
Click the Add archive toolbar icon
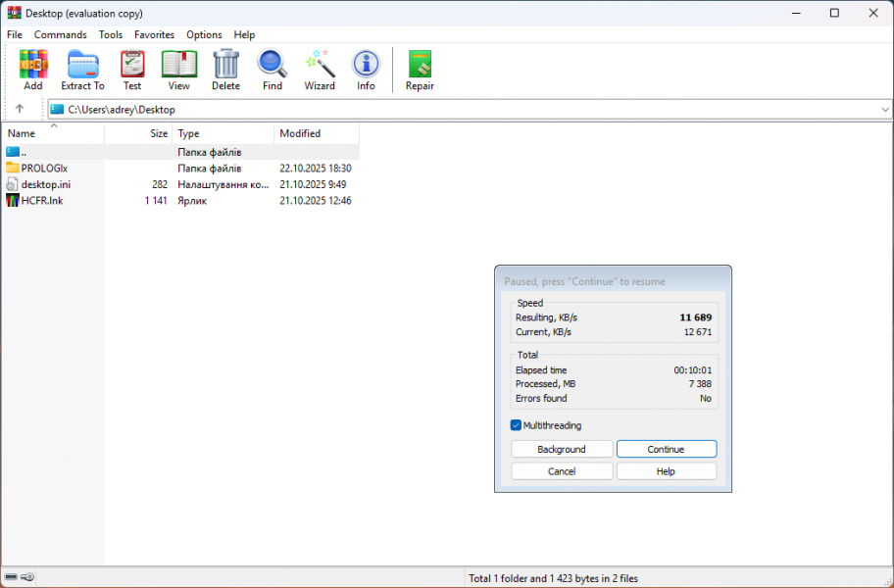33,66
